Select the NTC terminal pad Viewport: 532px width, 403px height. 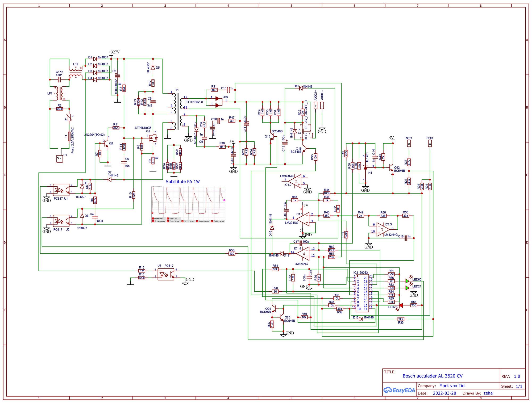409,144
